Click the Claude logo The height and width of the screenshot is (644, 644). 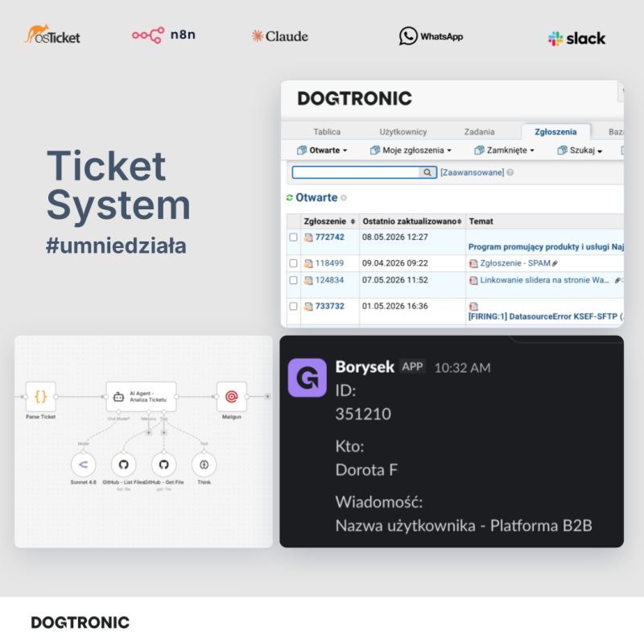pos(279,36)
